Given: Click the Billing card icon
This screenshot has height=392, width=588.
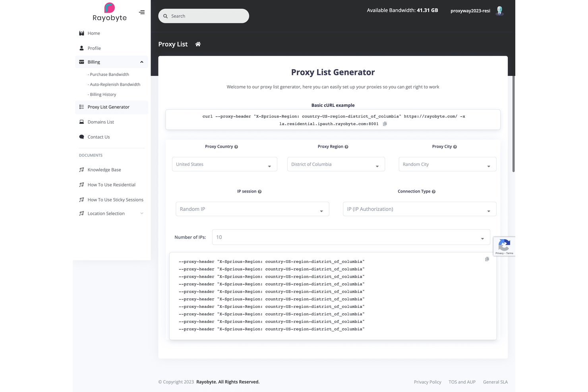Looking at the screenshot, I should coord(81,62).
